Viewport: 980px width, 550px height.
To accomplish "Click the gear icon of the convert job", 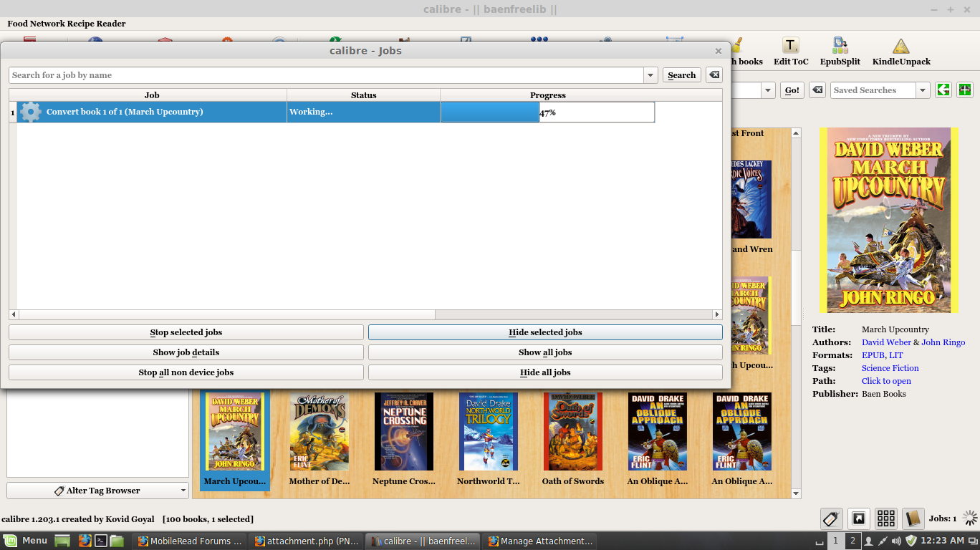I will [30, 112].
